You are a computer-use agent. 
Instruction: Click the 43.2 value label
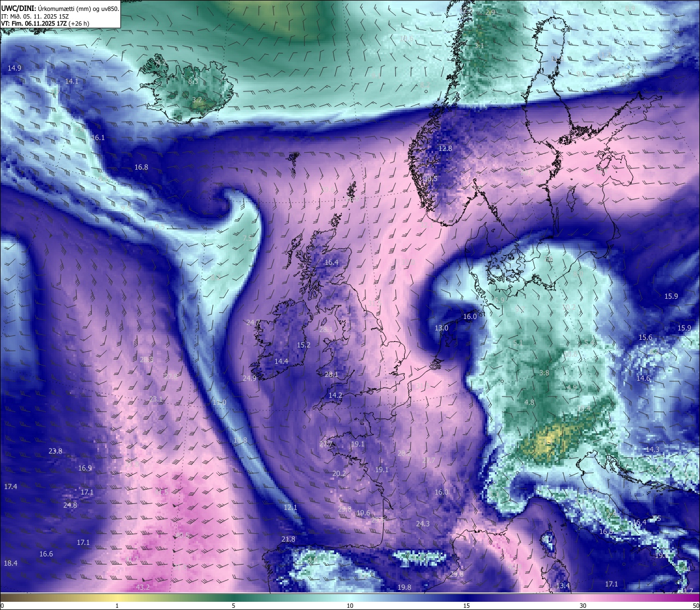143,587
